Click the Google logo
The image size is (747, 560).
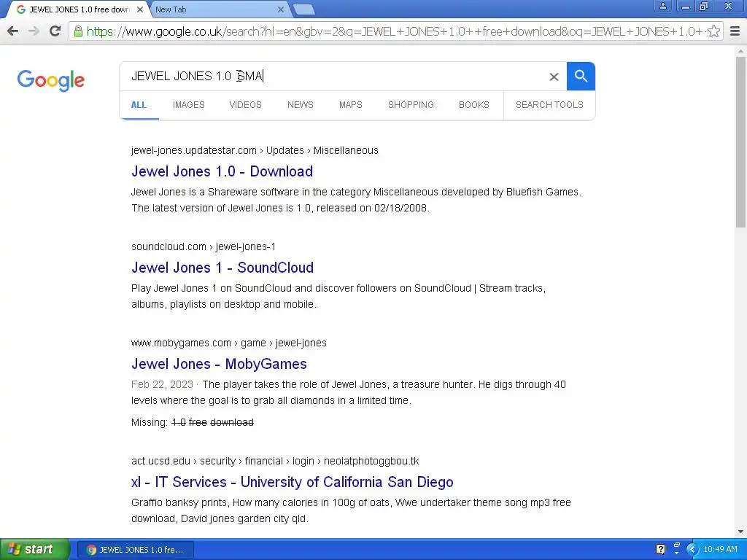tap(50, 80)
